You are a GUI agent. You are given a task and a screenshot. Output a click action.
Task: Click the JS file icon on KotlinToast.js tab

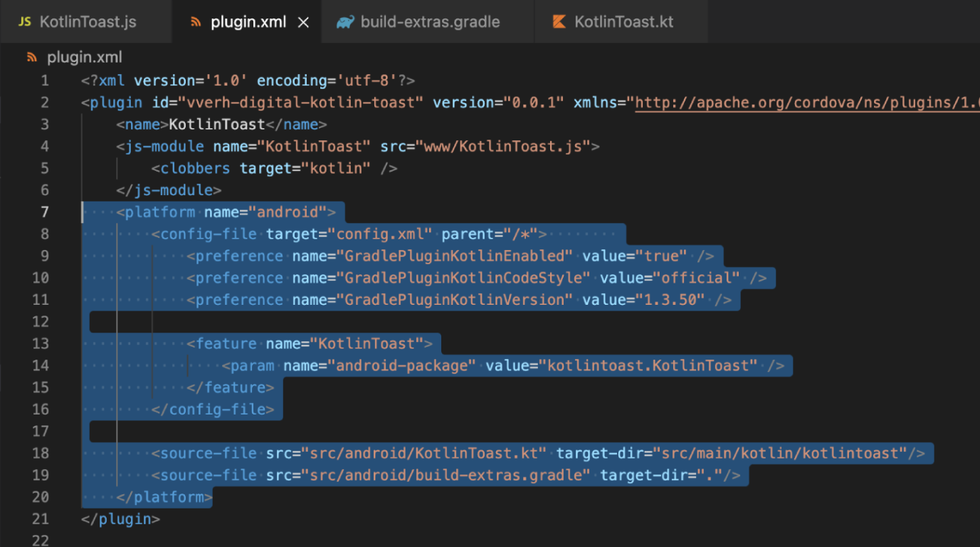pyautogui.click(x=25, y=22)
